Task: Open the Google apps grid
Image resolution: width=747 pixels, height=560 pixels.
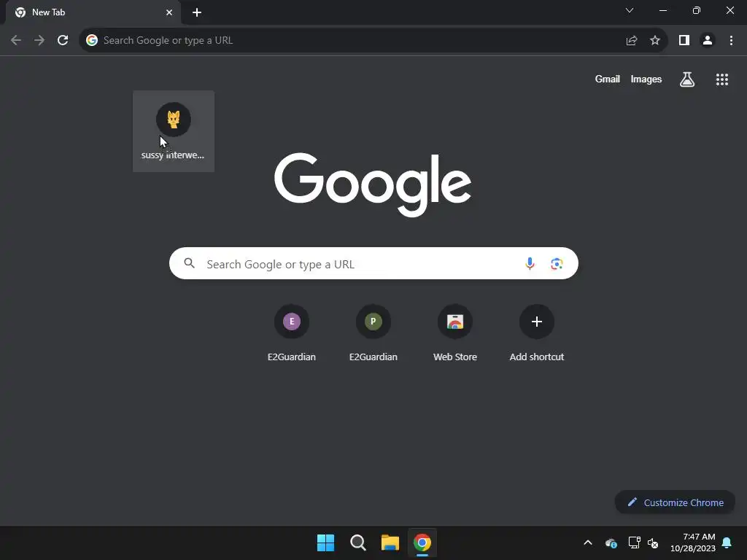Action: (x=722, y=79)
